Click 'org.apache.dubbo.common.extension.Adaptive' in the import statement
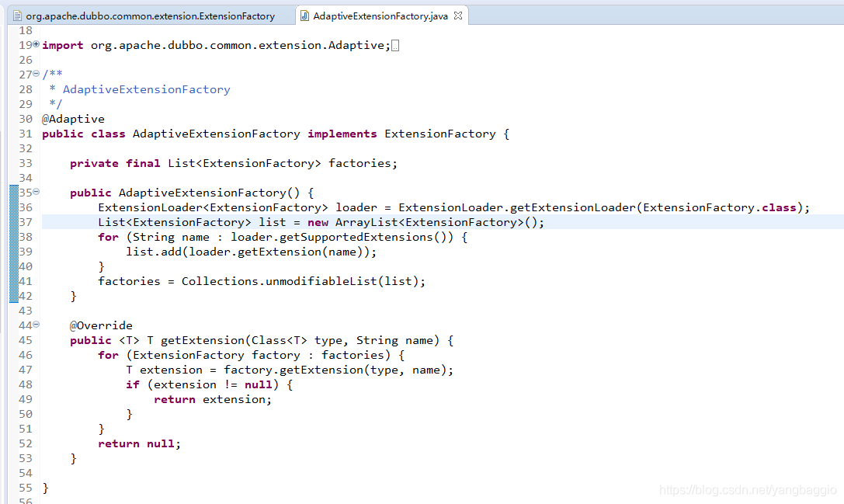This screenshot has height=504, width=844. coord(238,46)
